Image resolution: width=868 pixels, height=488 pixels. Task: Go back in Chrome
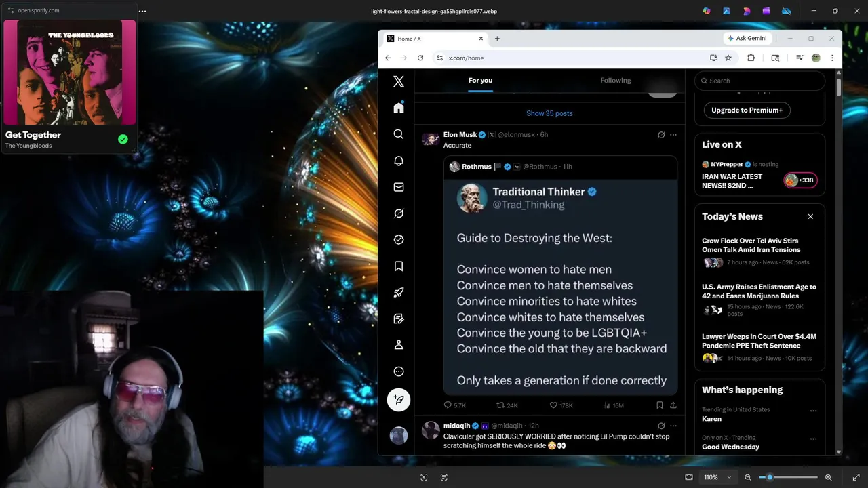pos(388,58)
